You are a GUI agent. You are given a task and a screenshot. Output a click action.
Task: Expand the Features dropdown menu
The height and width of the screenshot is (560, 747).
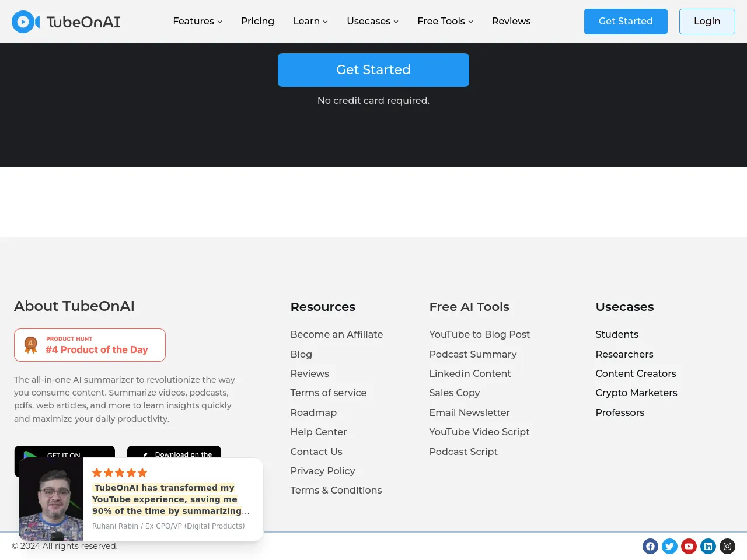[197, 22]
